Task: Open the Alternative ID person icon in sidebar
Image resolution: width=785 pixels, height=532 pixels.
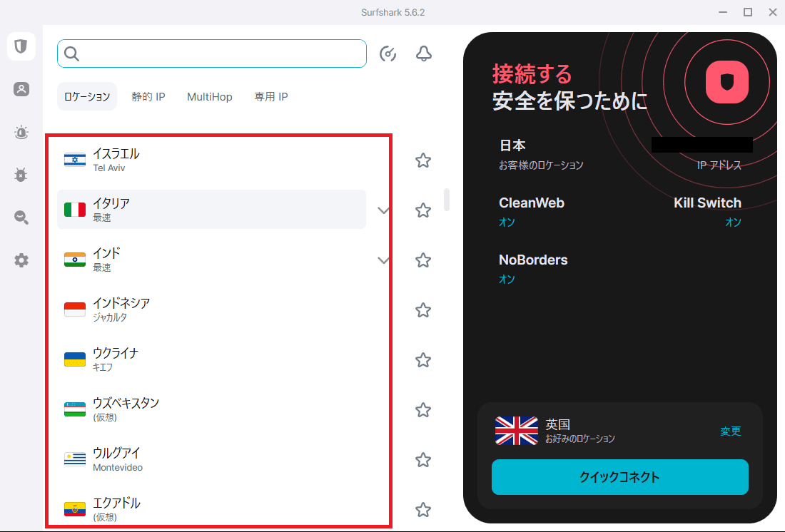Action: coord(21,89)
